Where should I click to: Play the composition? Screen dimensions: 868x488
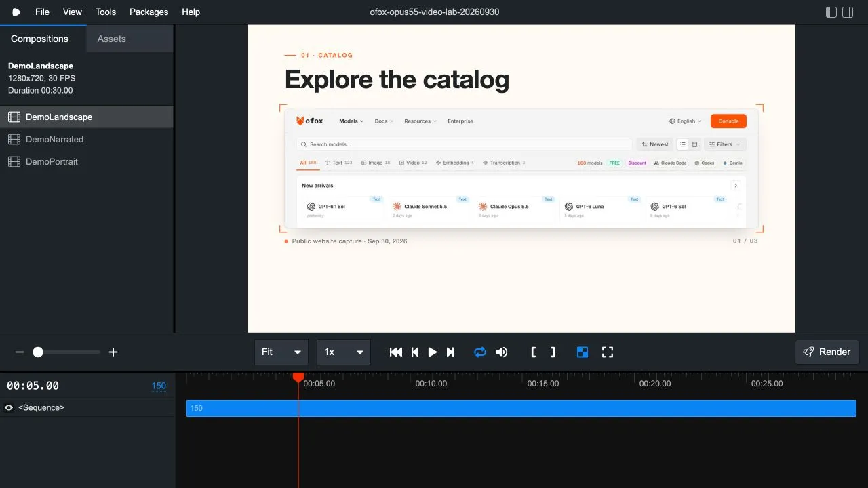[433, 352]
